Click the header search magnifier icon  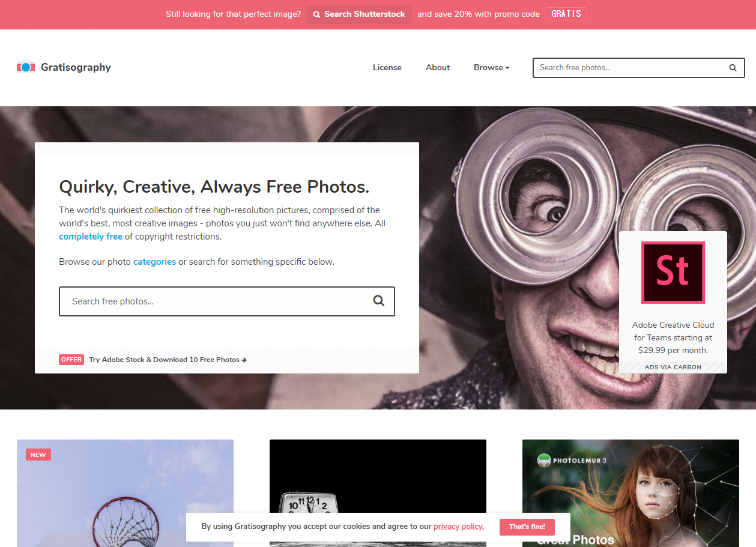(733, 68)
